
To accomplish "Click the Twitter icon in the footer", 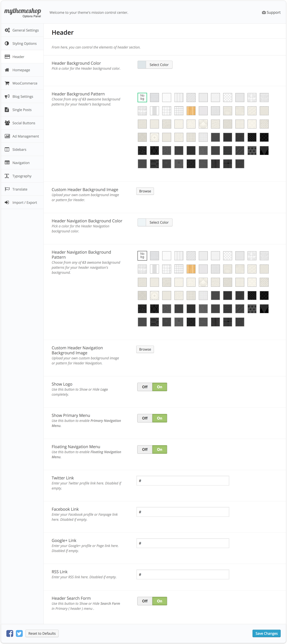I will tap(19, 633).
